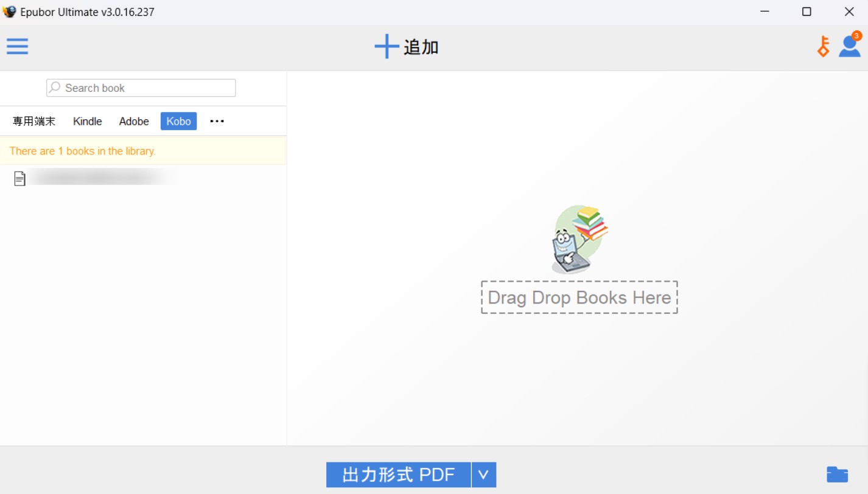The height and width of the screenshot is (494, 868).
Task: Switch to the 専用端末 tab
Action: (34, 121)
